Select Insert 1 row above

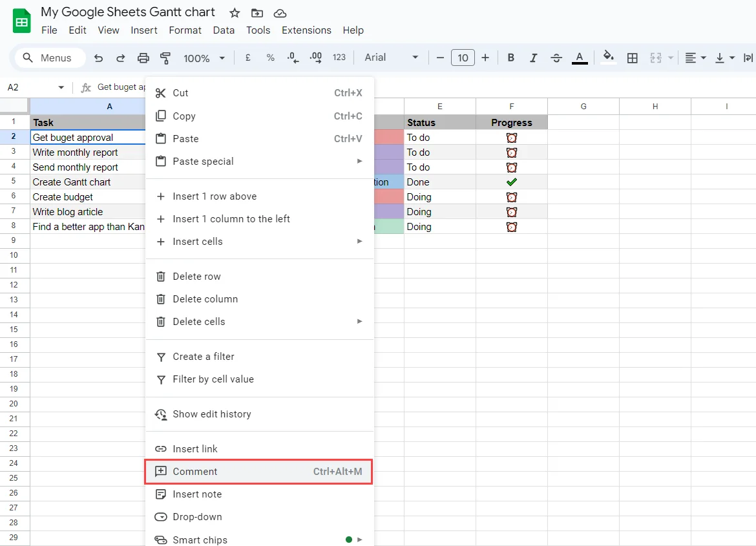pyautogui.click(x=259, y=196)
